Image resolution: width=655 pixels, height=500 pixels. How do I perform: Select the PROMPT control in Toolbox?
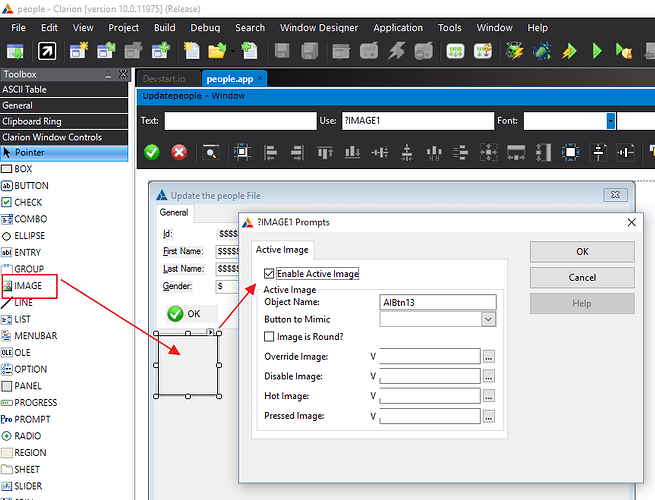tap(25, 419)
